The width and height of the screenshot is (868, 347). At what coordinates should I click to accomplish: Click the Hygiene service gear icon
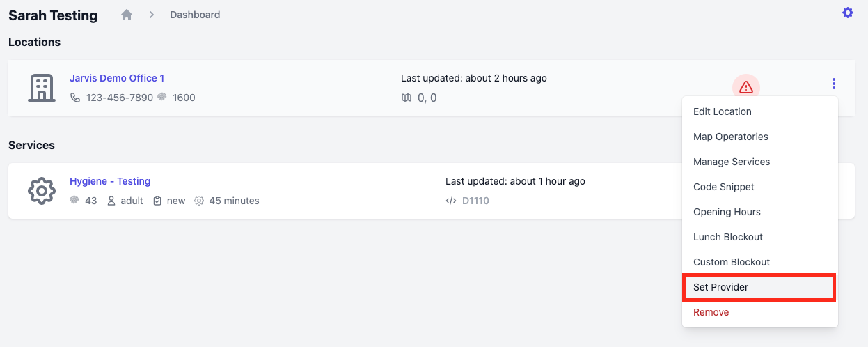tap(42, 191)
